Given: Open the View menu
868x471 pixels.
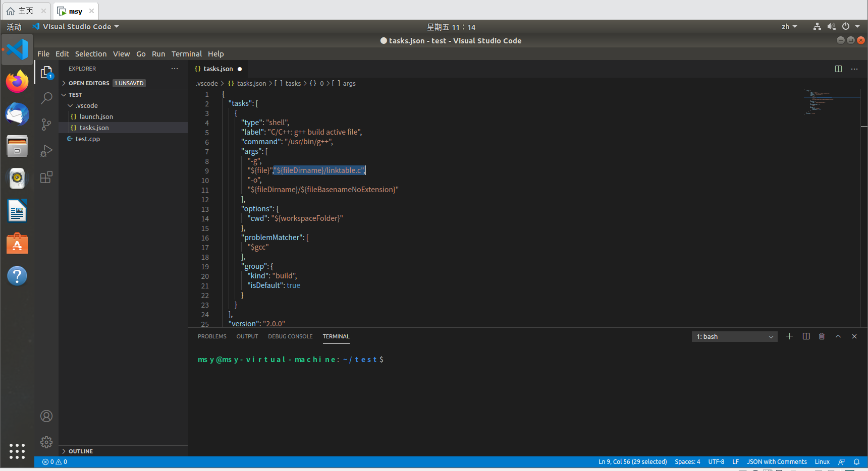Looking at the screenshot, I should pos(121,54).
